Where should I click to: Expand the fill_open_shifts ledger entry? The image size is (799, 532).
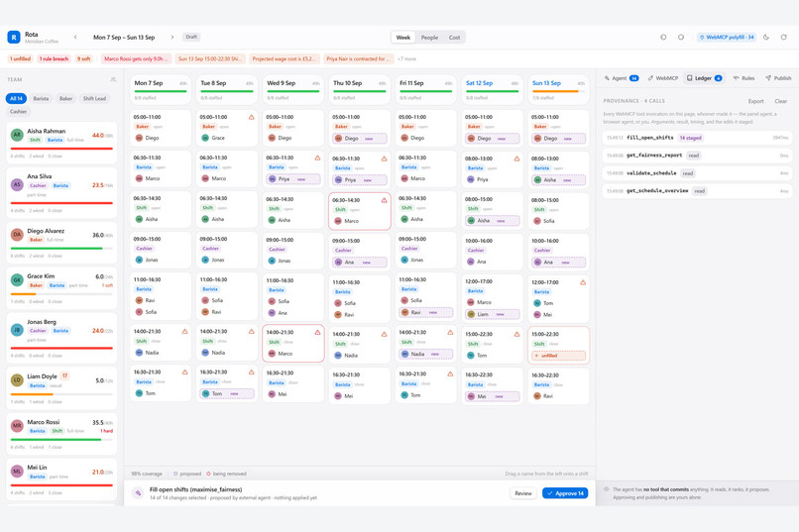click(x=697, y=138)
